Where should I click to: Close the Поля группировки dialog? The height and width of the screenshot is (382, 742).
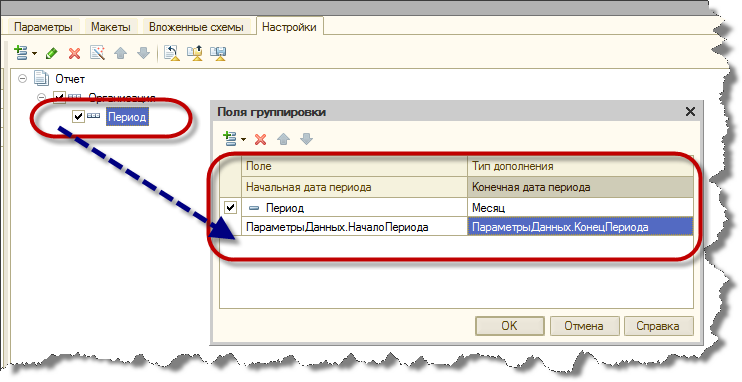pyautogui.click(x=690, y=112)
